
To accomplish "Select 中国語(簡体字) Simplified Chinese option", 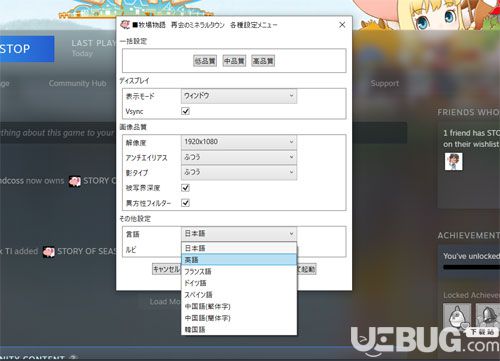I will [239, 318].
